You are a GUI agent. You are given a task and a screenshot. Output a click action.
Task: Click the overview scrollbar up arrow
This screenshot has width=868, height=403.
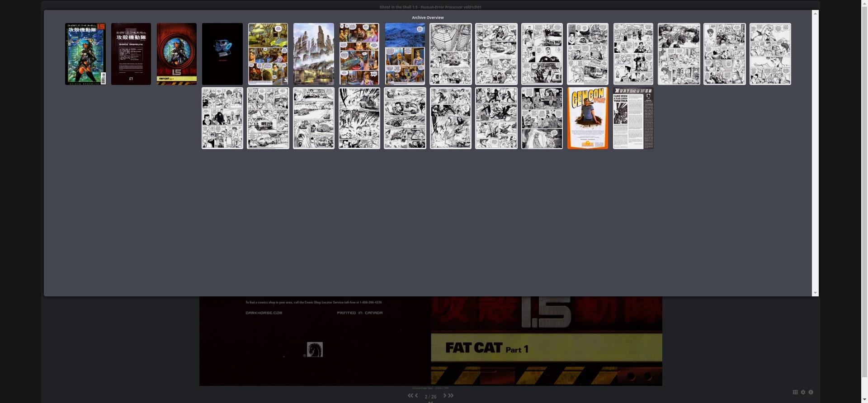point(815,14)
